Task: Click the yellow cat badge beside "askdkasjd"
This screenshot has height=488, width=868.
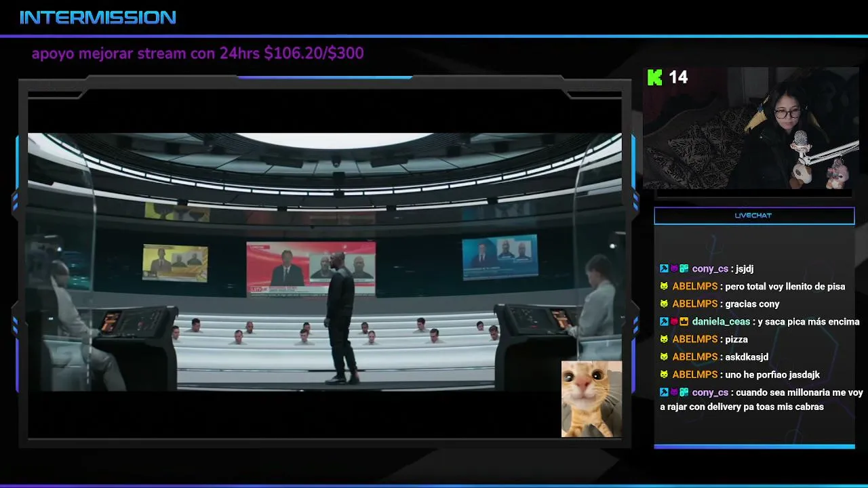Action: (664, 357)
